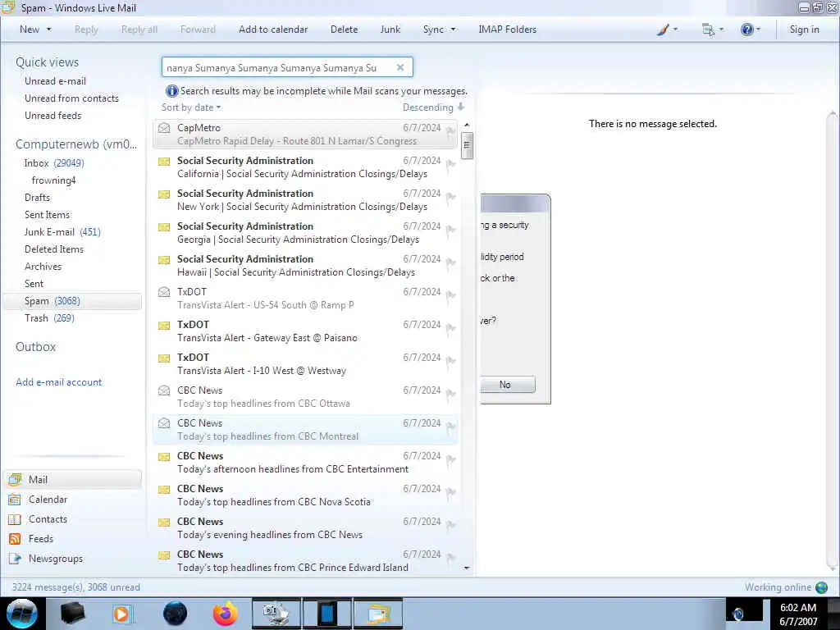Click the Working online globe status icon
Screen dimensions: 840x630
coord(821,587)
